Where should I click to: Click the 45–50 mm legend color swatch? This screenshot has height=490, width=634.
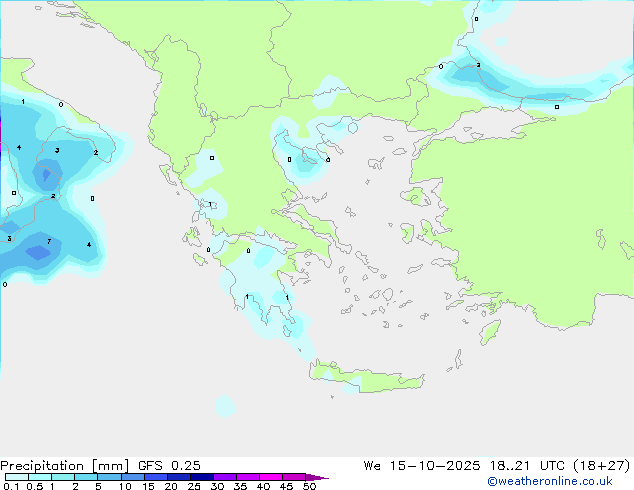click(x=293, y=477)
